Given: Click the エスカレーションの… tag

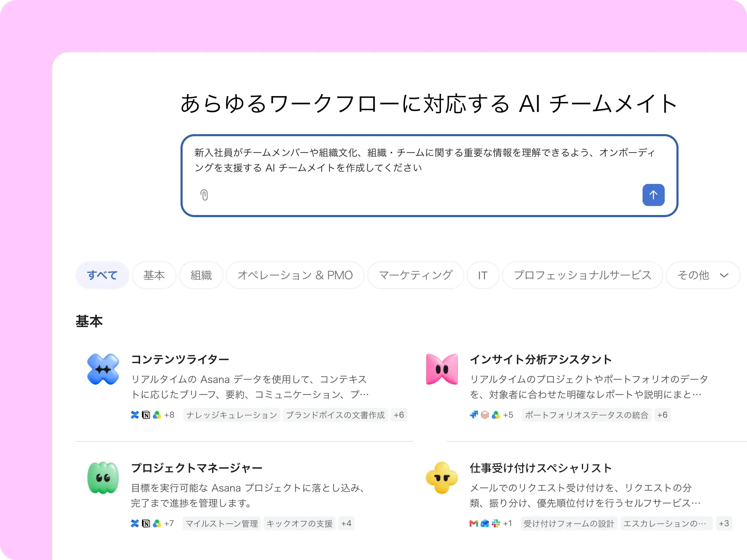Looking at the screenshot, I should [x=666, y=523].
